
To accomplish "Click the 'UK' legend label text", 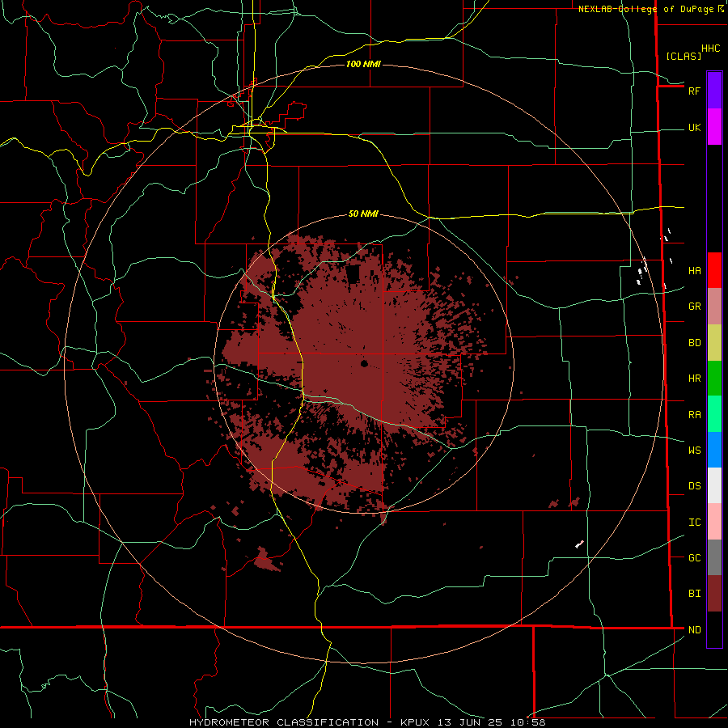I will click(694, 128).
